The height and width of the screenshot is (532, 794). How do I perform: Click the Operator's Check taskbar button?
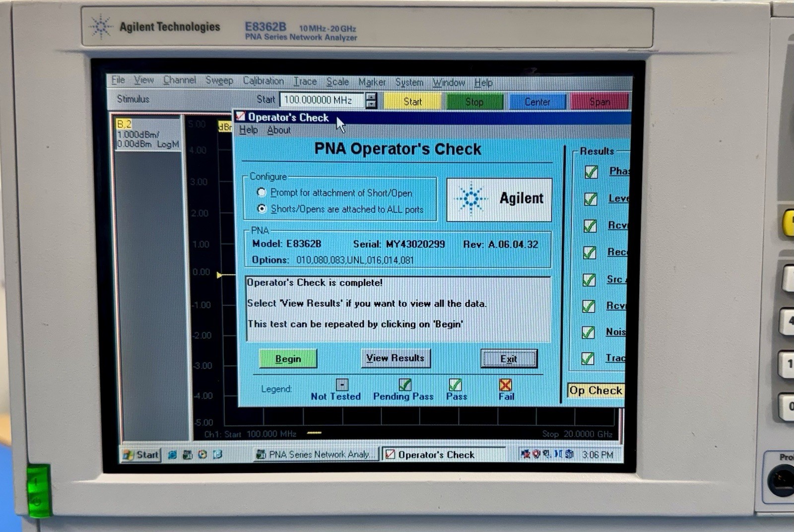pos(445,455)
